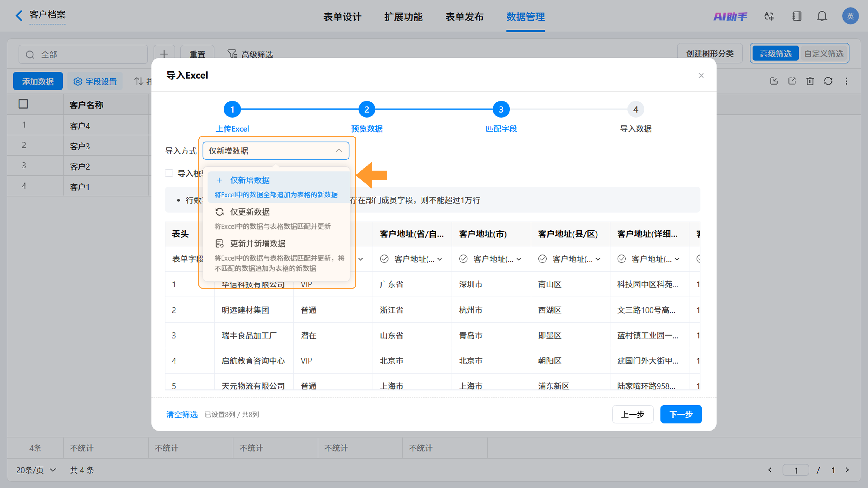The image size is (868, 488).
Task: Go to the next page arrow
Action: click(847, 470)
